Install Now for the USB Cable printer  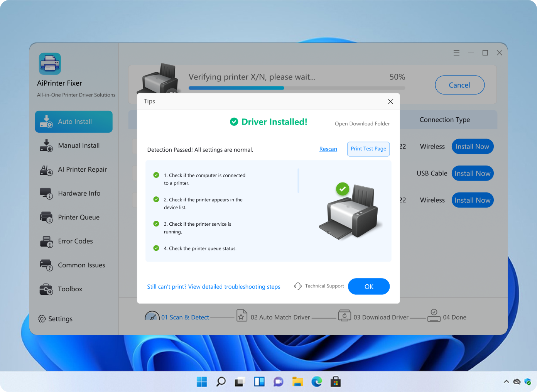pos(472,173)
